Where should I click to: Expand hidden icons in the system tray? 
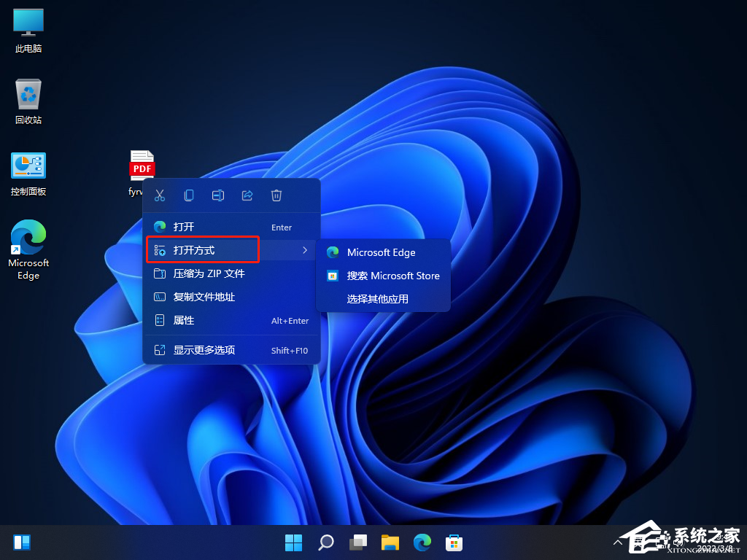pos(619,542)
